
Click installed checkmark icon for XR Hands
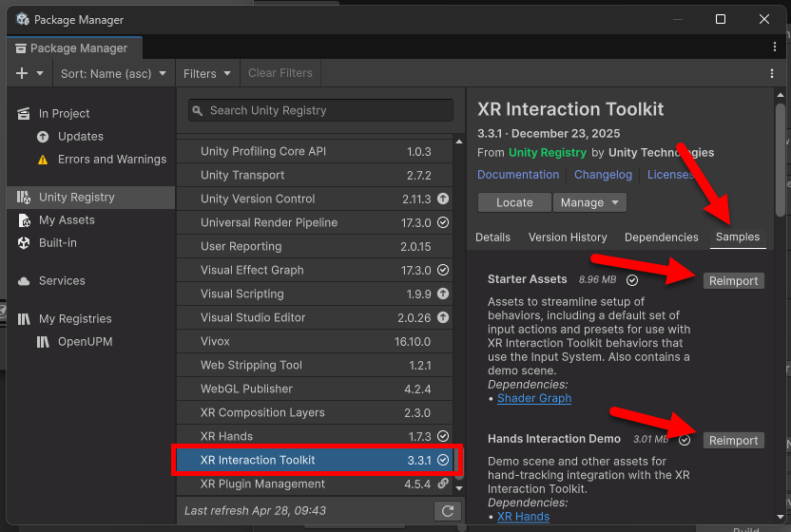[x=443, y=436]
